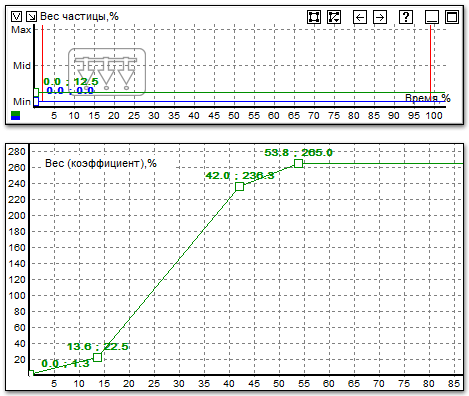Select the green start point at 0.0 ; 12.5
The width and height of the screenshot is (469, 396).
[36, 93]
